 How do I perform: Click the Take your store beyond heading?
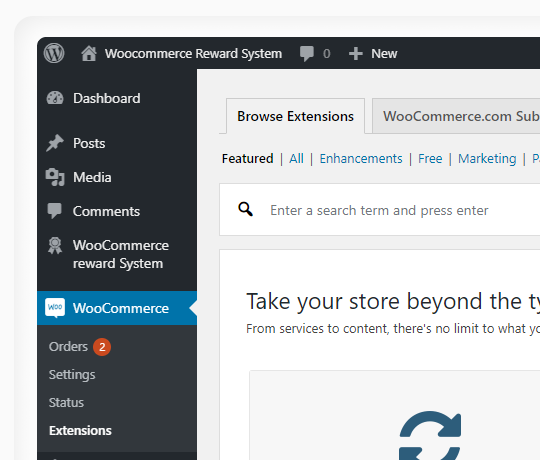coord(393,302)
